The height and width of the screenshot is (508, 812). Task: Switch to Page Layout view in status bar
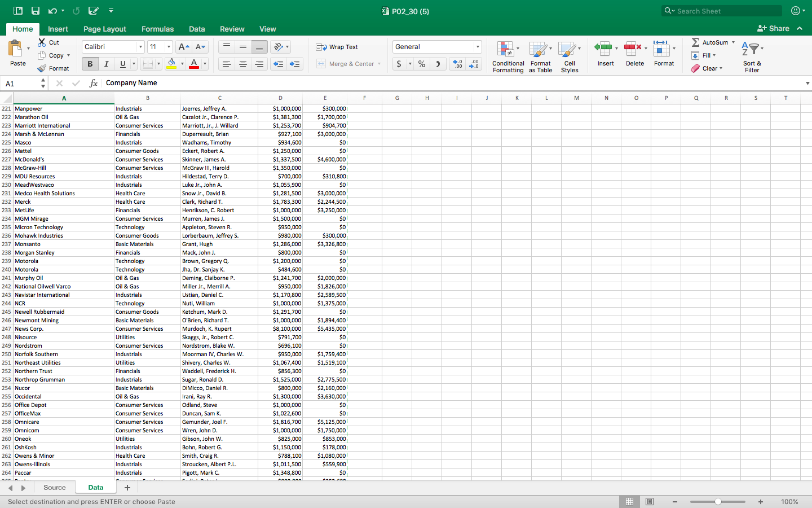(x=650, y=501)
